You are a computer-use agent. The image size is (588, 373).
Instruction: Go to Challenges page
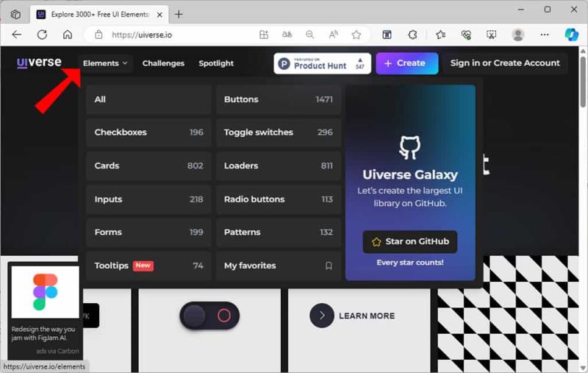(x=163, y=63)
